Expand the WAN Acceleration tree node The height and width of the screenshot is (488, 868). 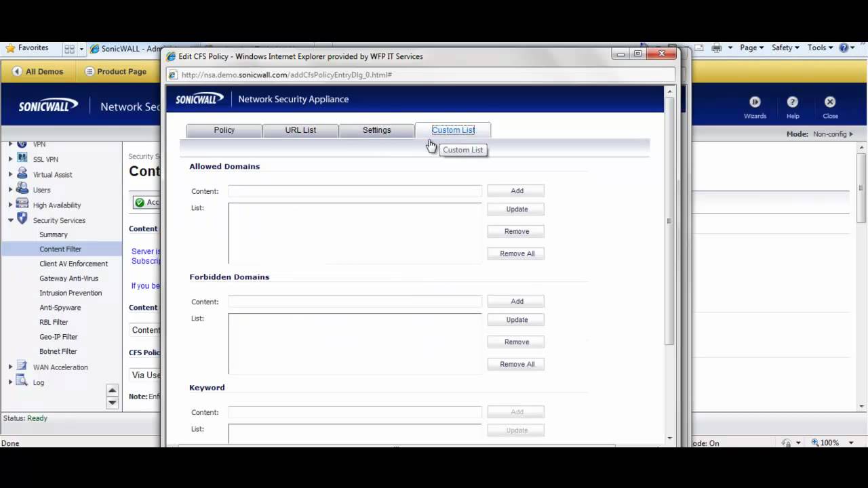pos(10,367)
